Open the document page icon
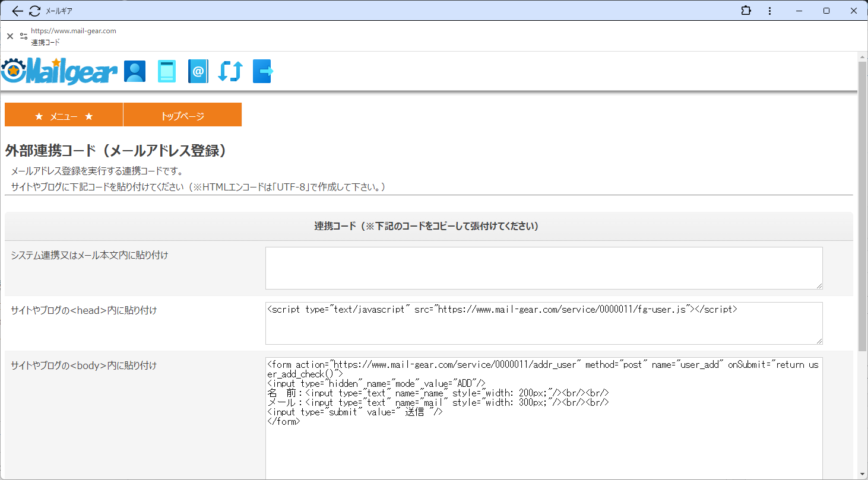The image size is (868, 480). tap(167, 72)
